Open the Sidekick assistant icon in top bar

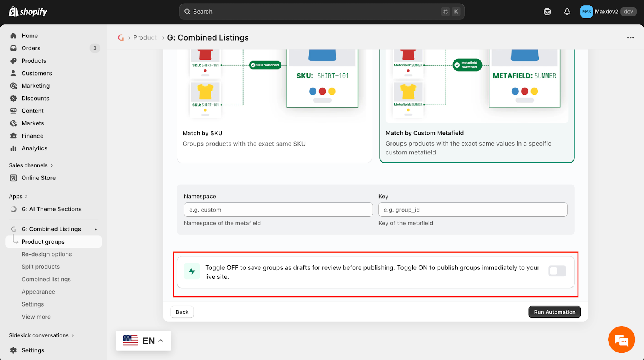547,12
